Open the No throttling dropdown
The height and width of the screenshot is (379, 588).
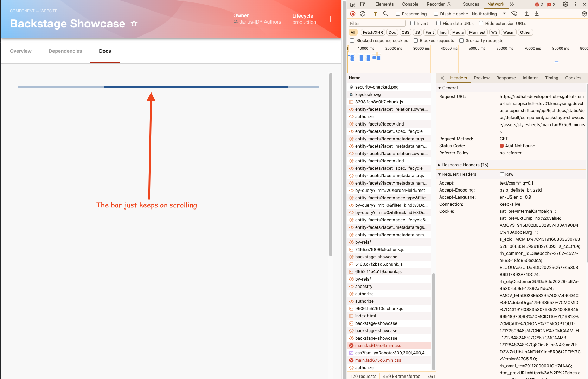(489, 14)
